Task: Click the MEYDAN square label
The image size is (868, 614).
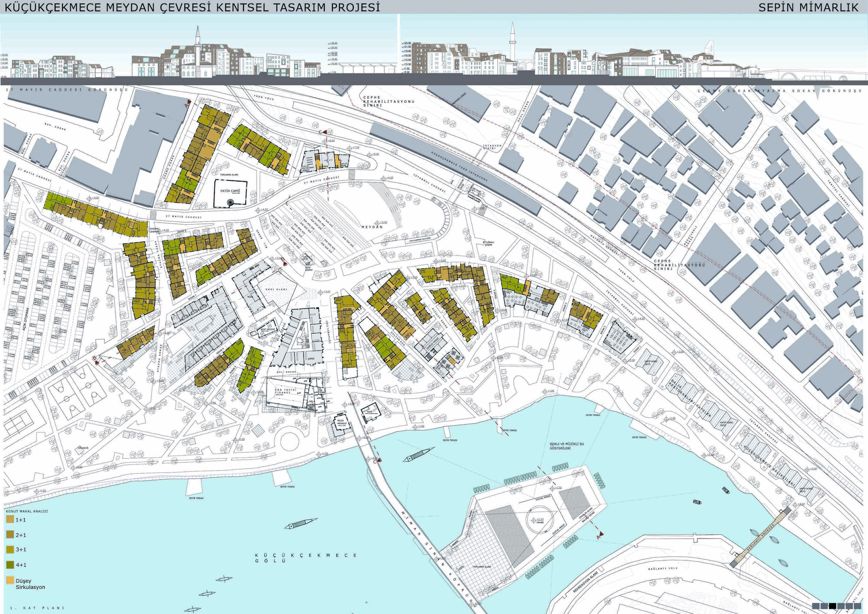Action: coord(372,227)
